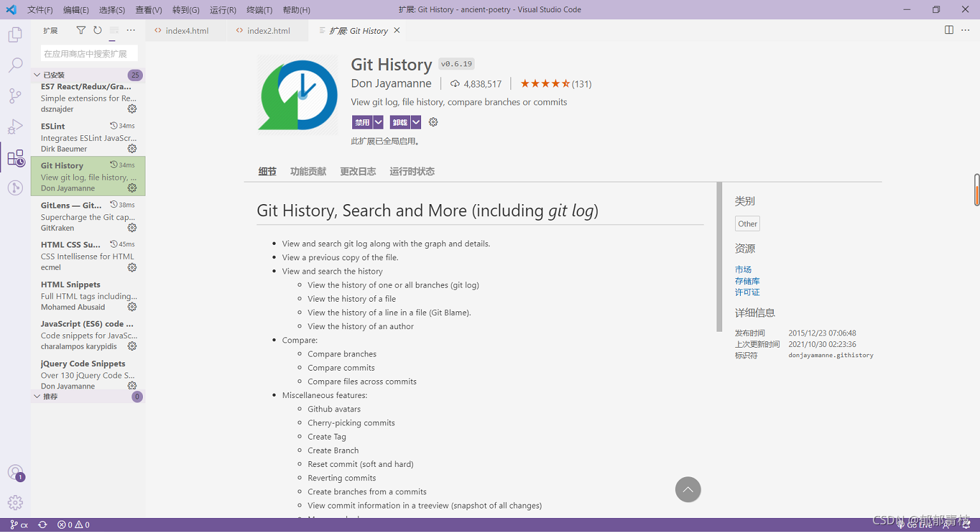This screenshot has width=980, height=532.
Task: Open the Source Control view
Action: 15,96
